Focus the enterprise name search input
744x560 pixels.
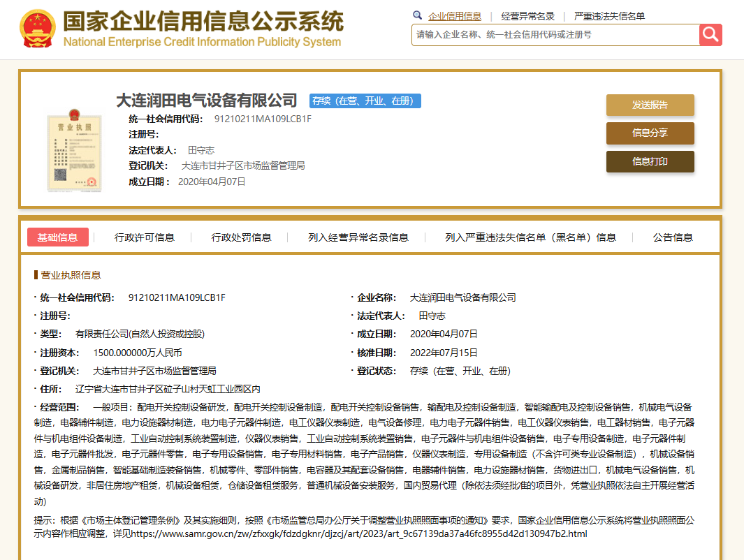click(x=555, y=35)
